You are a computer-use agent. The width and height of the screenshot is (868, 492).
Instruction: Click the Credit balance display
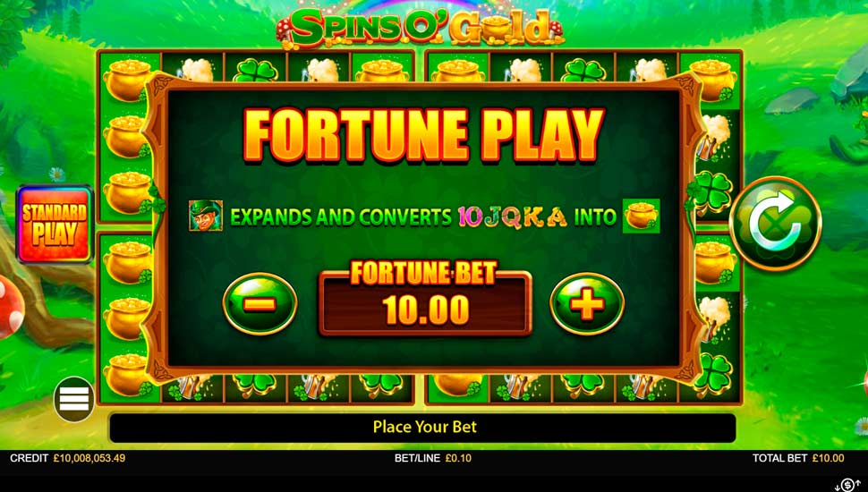click(x=67, y=458)
